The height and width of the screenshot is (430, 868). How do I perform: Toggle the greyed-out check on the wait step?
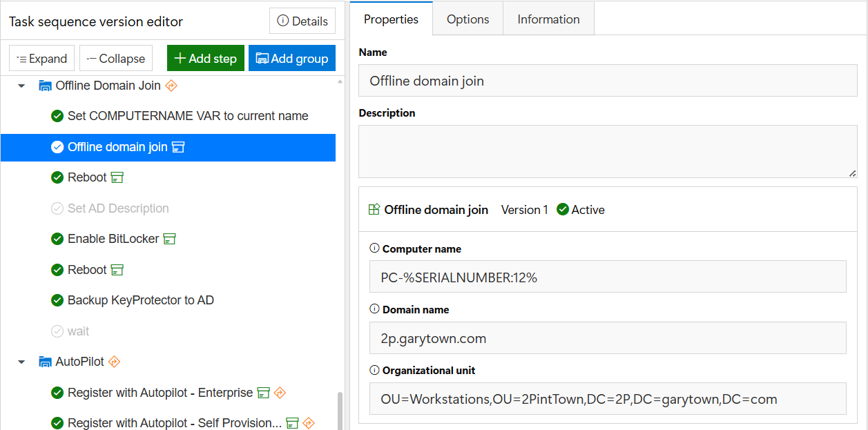(x=57, y=331)
